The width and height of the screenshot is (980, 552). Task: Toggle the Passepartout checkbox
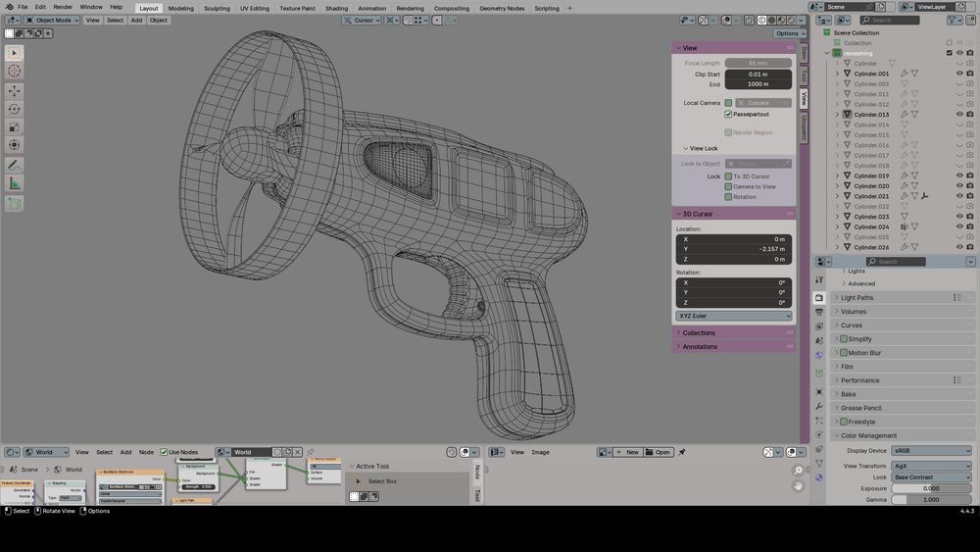728,115
